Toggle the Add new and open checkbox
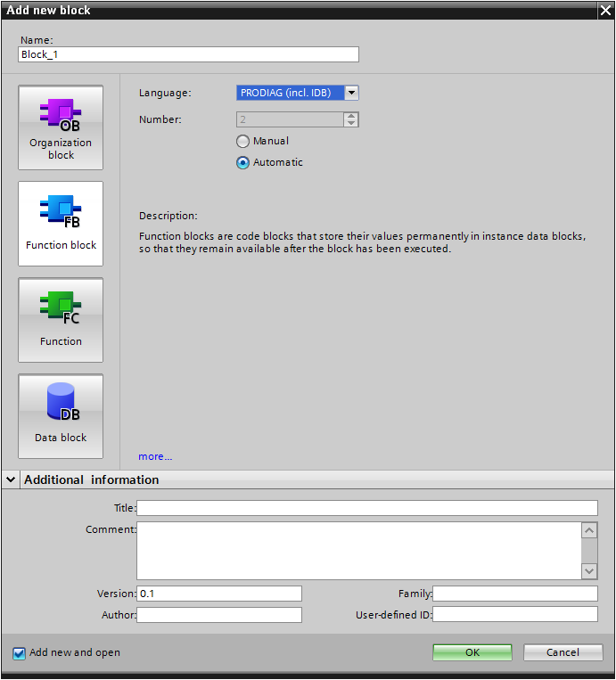 (19, 653)
